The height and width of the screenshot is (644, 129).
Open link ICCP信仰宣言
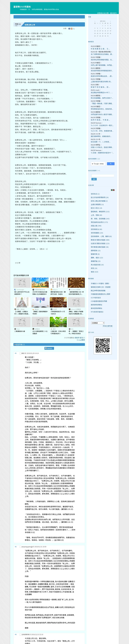96,298
